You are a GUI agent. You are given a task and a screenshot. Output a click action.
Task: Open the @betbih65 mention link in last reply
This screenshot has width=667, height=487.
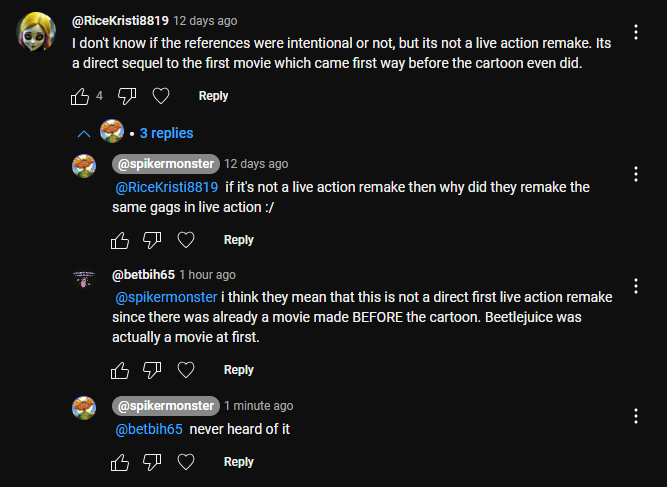(149, 429)
